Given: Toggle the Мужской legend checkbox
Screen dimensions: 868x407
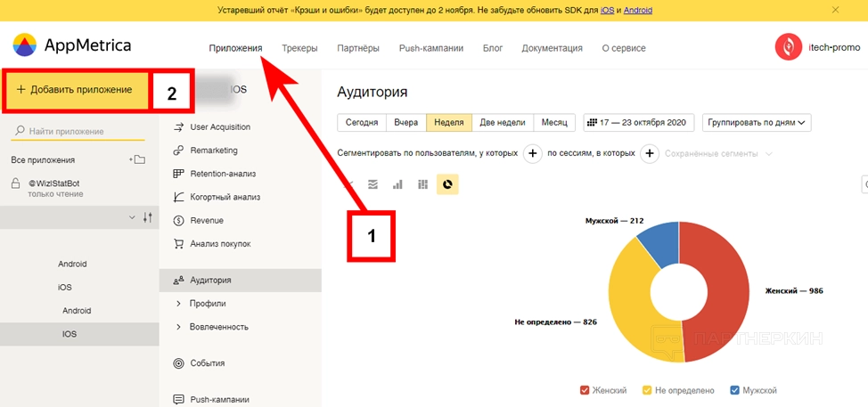Looking at the screenshot, I should (x=734, y=390).
